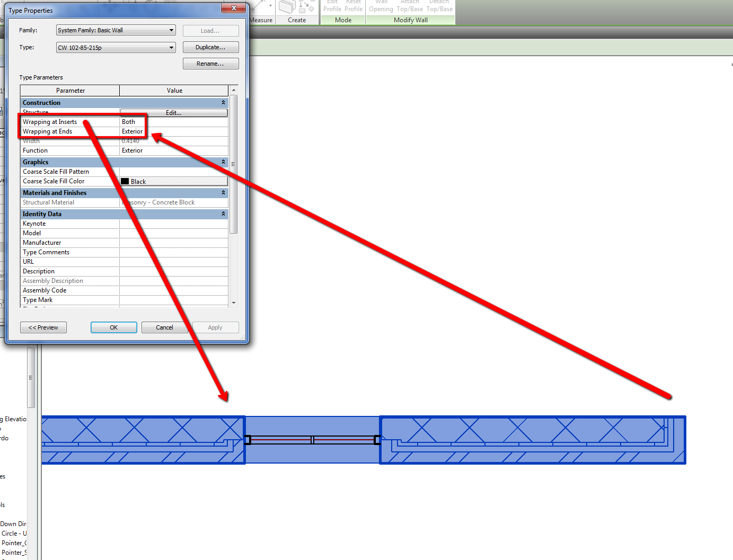Click the Model value field

174,233
